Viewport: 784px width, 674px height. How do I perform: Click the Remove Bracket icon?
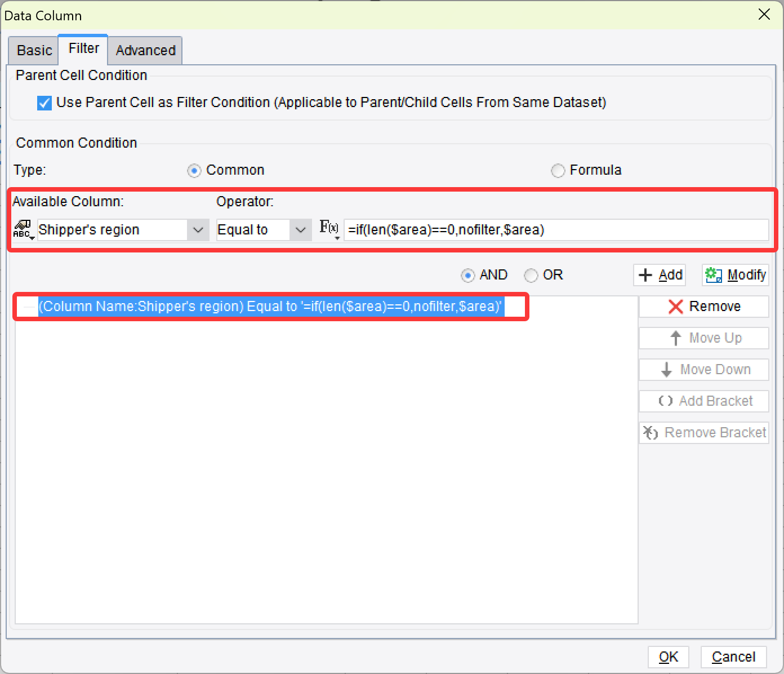pyautogui.click(x=651, y=432)
